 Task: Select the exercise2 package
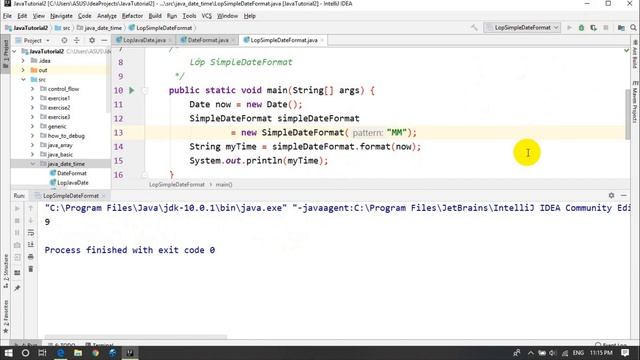pyautogui.click(x=59, y=107)
